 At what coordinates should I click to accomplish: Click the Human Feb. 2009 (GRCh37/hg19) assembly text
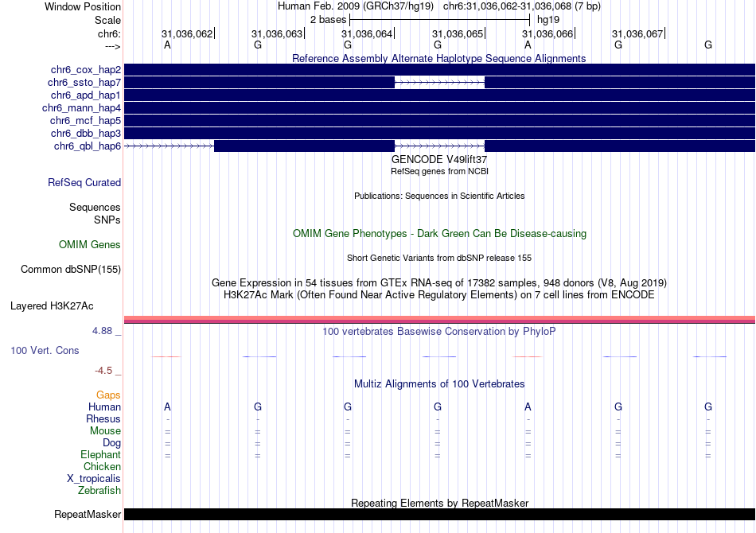(356, 6)
